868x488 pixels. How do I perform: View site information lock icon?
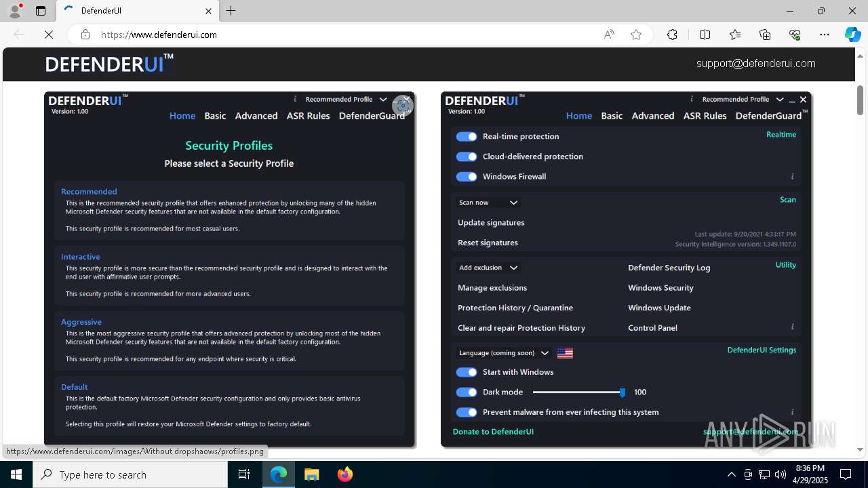pyautogui.click(x=85, y=35)
